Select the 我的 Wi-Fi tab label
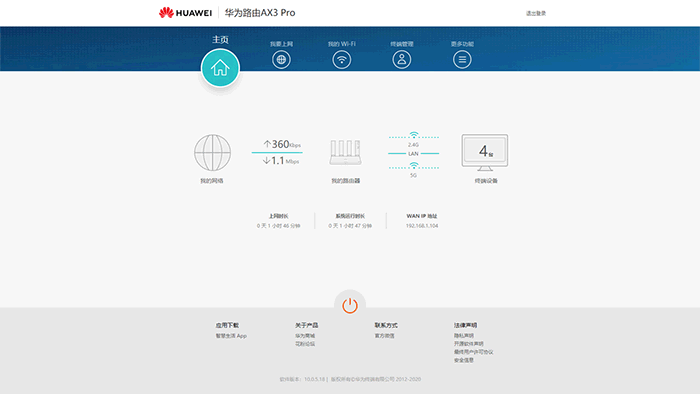The height and width of the screenshot is (394, 700). (x=342, y=44)
